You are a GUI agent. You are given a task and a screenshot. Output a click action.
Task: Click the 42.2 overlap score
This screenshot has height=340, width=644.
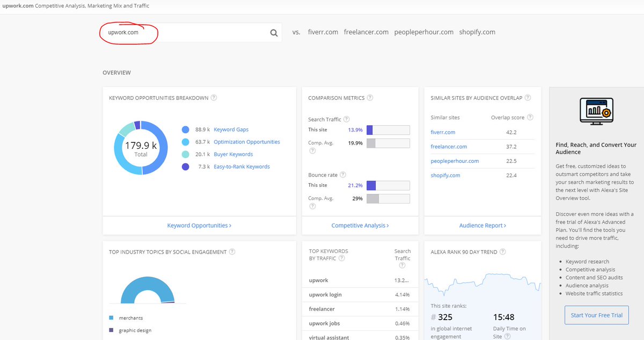coord(511,132)
